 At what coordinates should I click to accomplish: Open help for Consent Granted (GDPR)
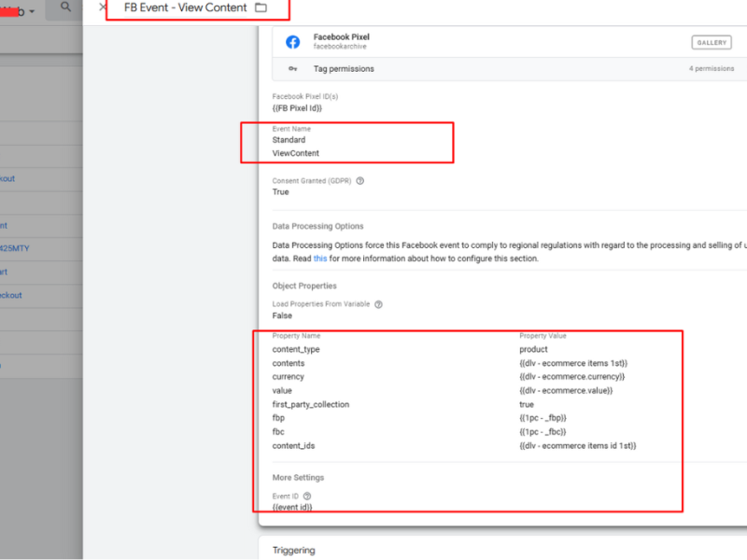(360, 180)
